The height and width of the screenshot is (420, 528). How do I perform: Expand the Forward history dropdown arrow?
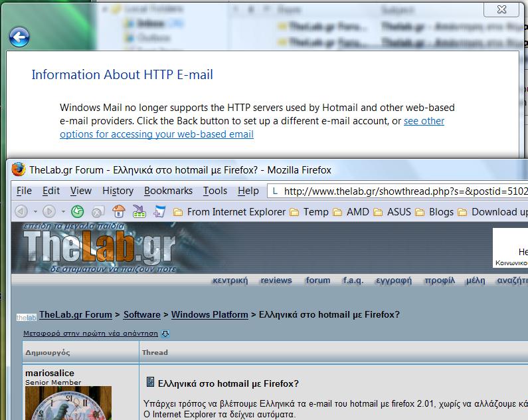point(63,211)
